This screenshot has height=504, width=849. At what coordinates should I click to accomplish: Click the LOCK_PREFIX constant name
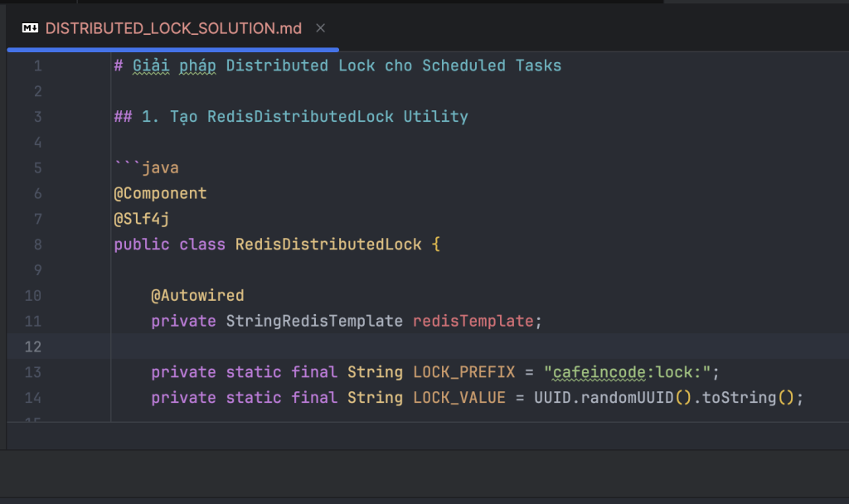[x=464, y=372]
